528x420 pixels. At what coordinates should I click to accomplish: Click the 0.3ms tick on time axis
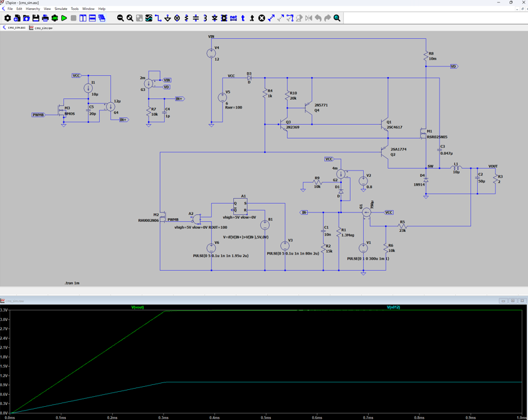[x=163, y=417]
